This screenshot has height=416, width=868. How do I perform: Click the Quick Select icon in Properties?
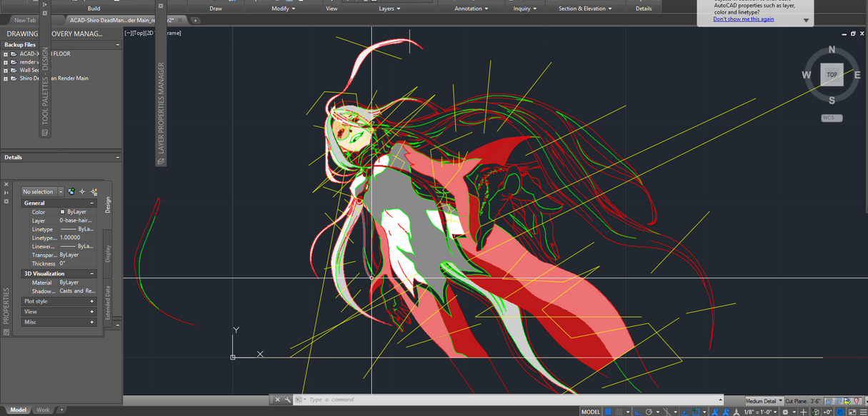94,192
